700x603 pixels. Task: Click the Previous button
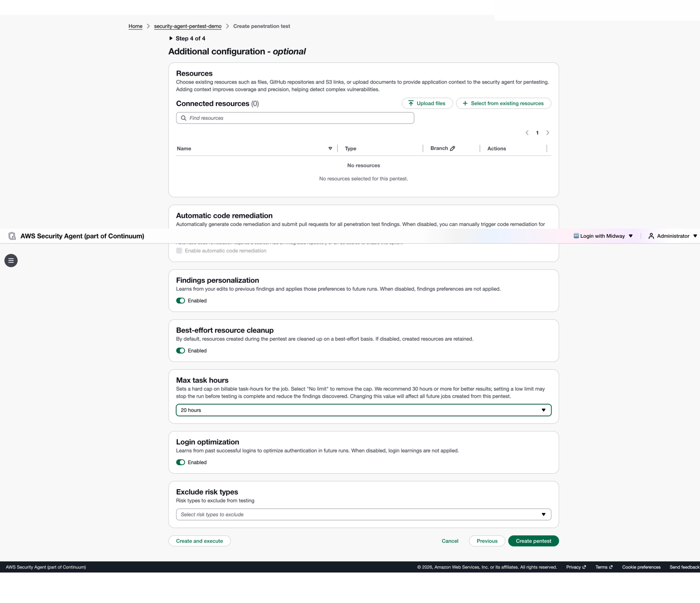(487, 541)
